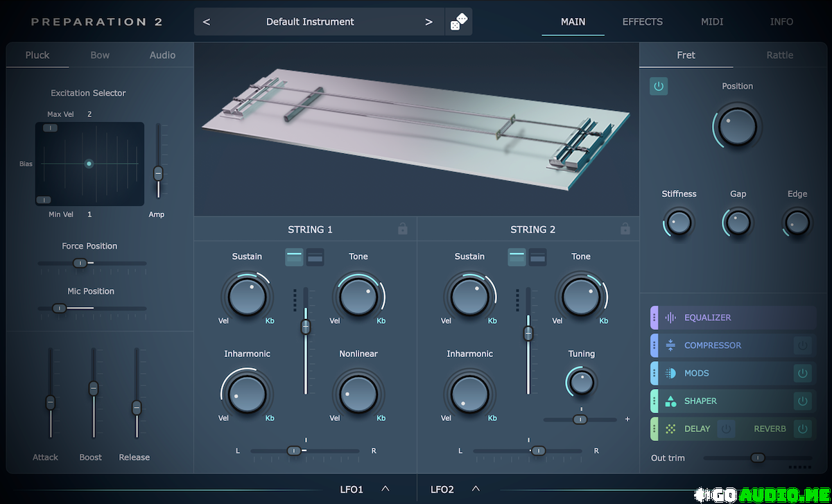Open the EQUALIZER effect
Viewport: 832px width, 504px height.
tap(708, 318)
